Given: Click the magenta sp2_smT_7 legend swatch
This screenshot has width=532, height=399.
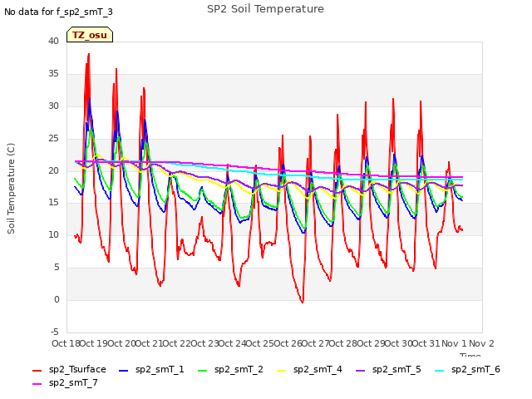Looking at the screenshot, I should (x=37, y=384).
